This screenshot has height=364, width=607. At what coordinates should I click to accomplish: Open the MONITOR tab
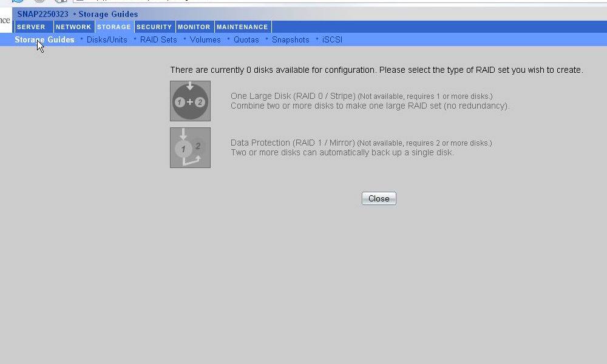click(194, 27)
